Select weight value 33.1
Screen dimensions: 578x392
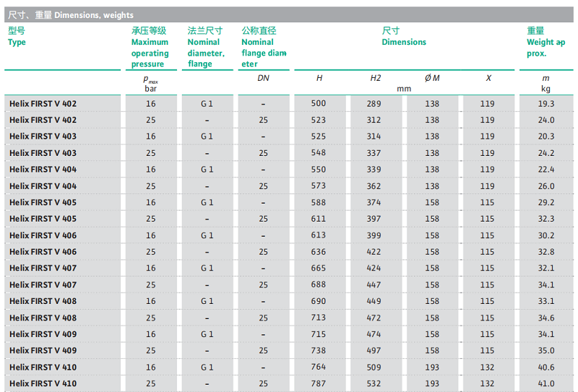click(546, 301)
